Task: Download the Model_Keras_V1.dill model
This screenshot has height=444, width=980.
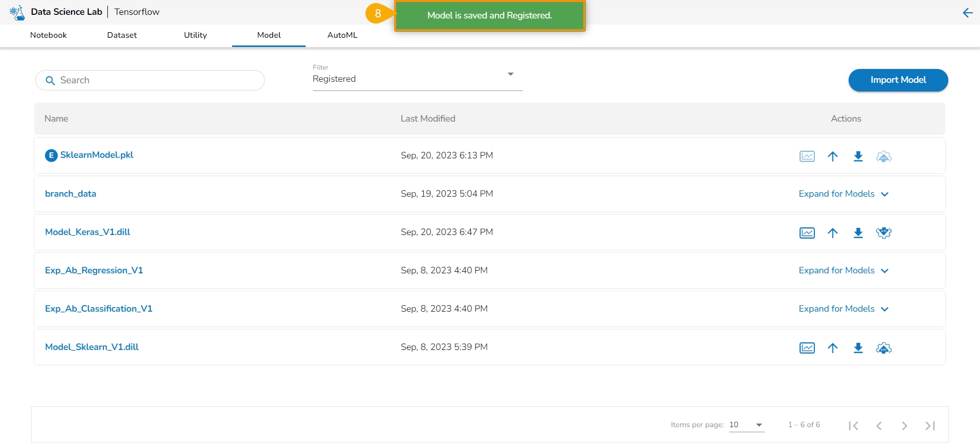Action: 858,233
